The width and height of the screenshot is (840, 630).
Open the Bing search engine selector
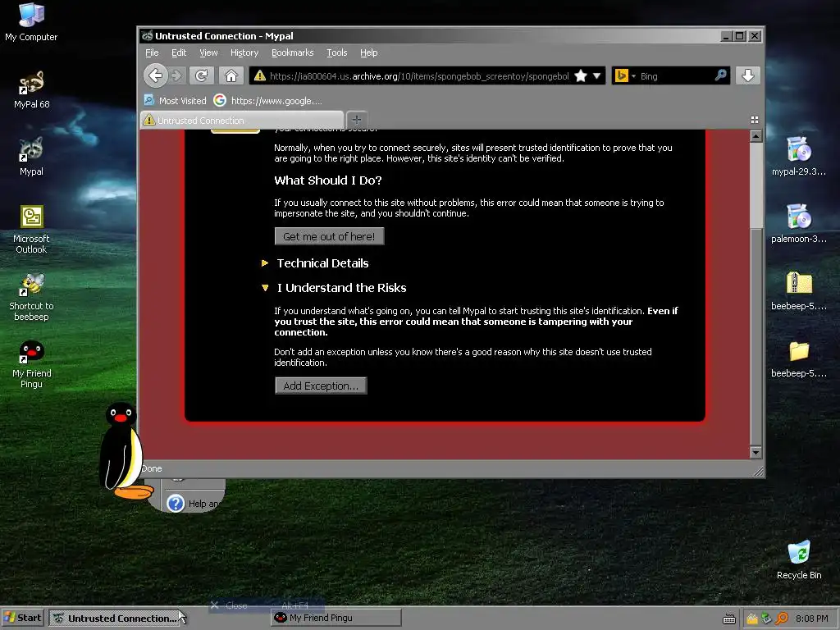click(x=625, y=76)
